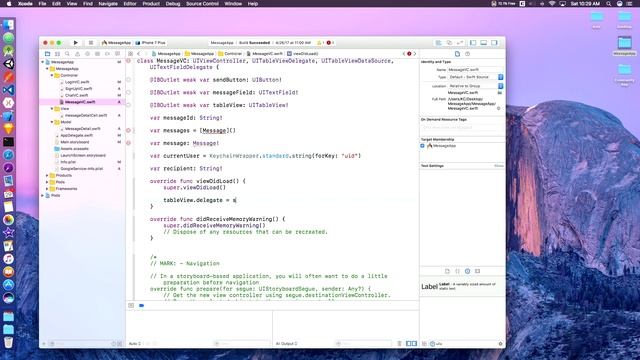Open the Source Control menu
The height and width of the screenshot is (360, 640).
202,4
